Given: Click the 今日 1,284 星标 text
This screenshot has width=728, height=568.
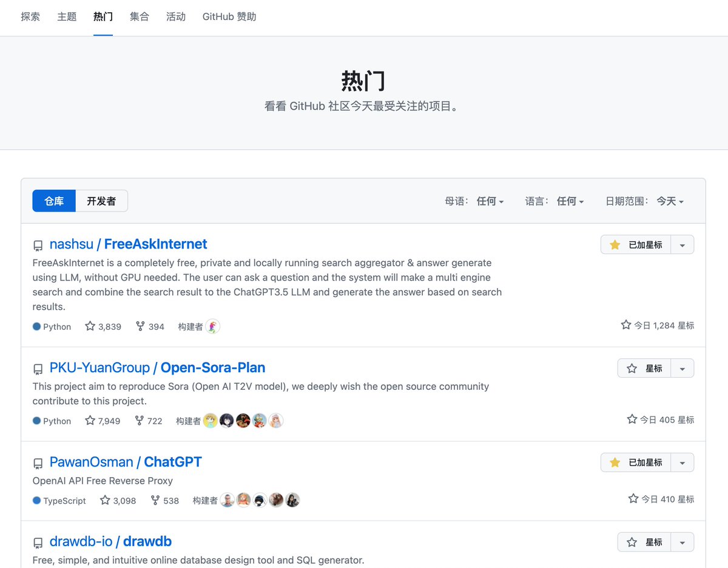Looking at the screenshot, I should click(658, 326).
